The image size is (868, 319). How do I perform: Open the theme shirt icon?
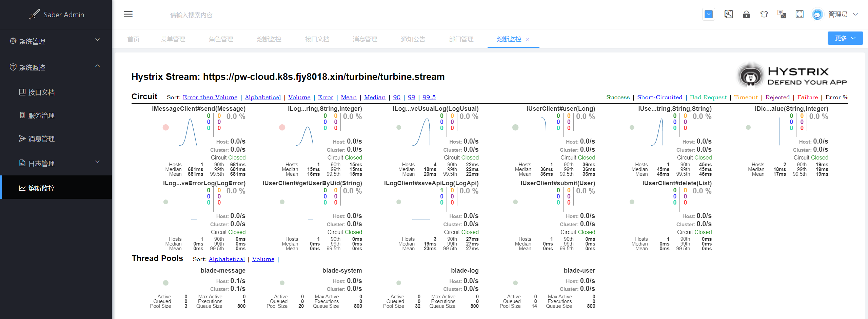(x=764, y=14)
